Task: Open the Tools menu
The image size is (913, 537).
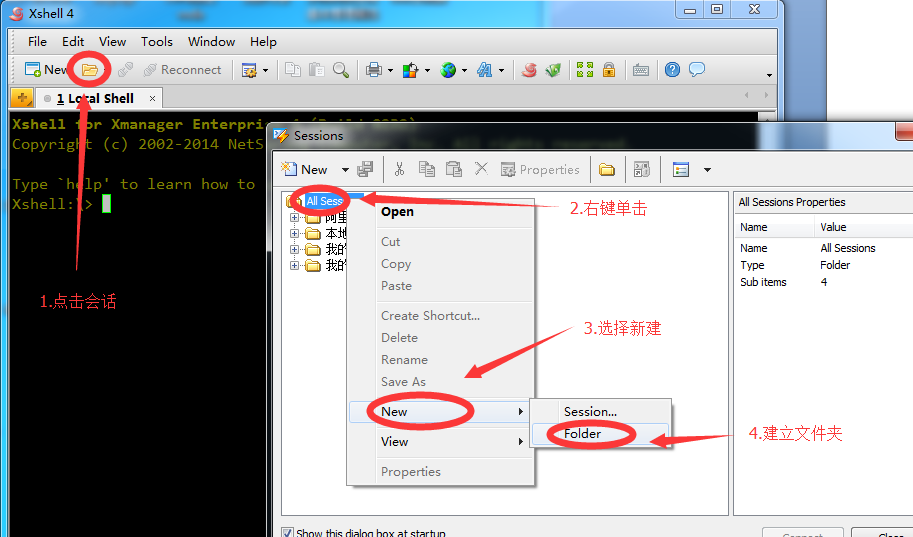Action: point(157,42)
